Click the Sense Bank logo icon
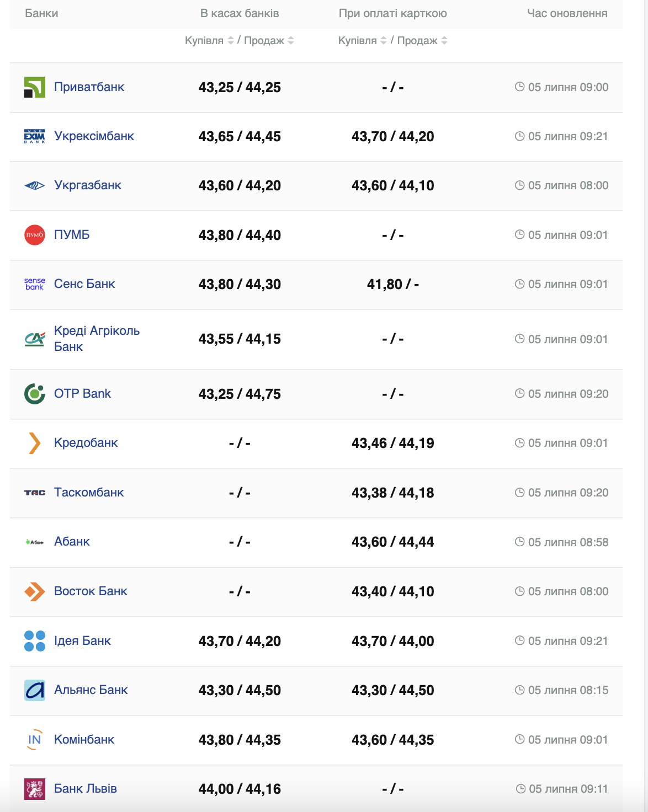 click(34, 284)
